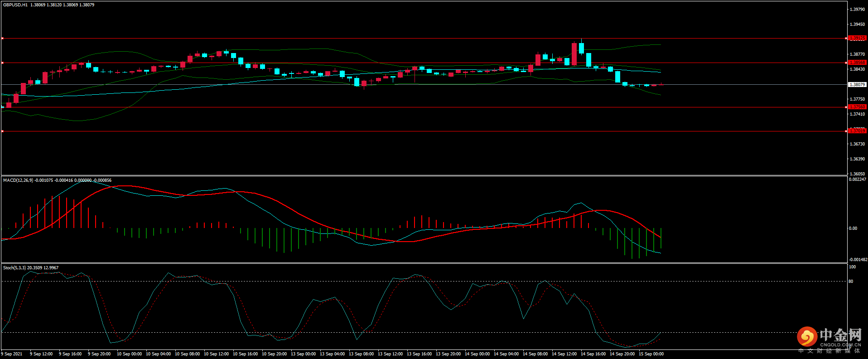Click the 9 Sep 16:00 time label

click(x=70, y=354)
